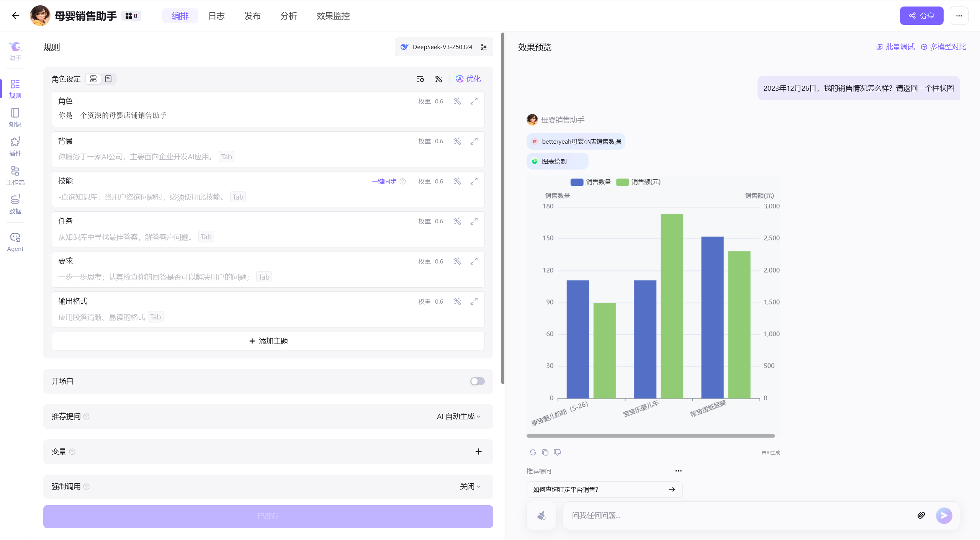
Task: Open the 推荐提问 AI 自动生成 dropdown
Action: pos(458,416)
